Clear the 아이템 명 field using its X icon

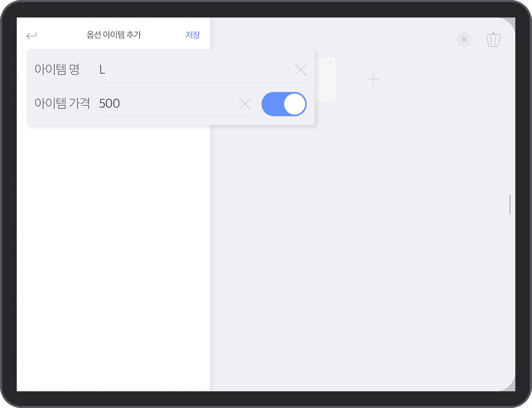[300, 69]
